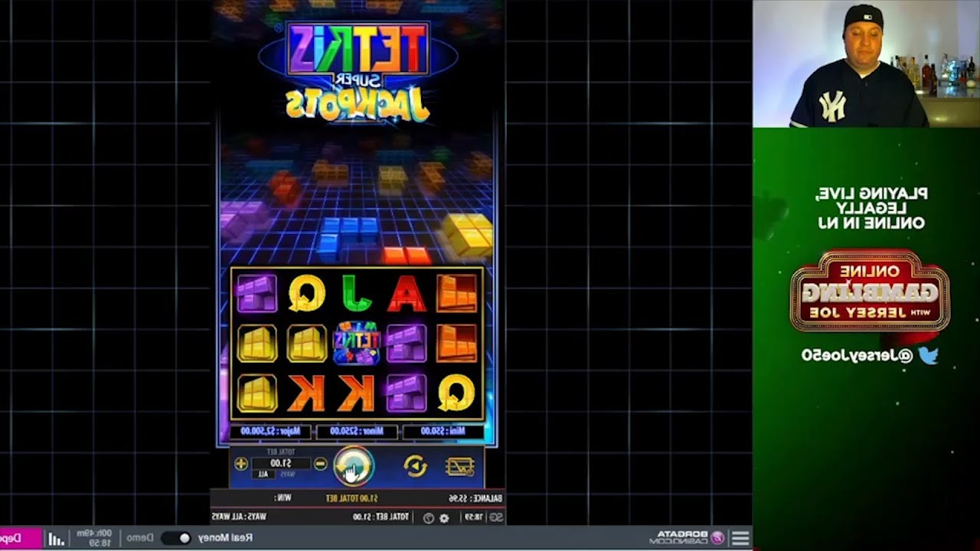This screenshot has height=551, width=980.
Task: Click the WIN readout
Action: [284, 499]
